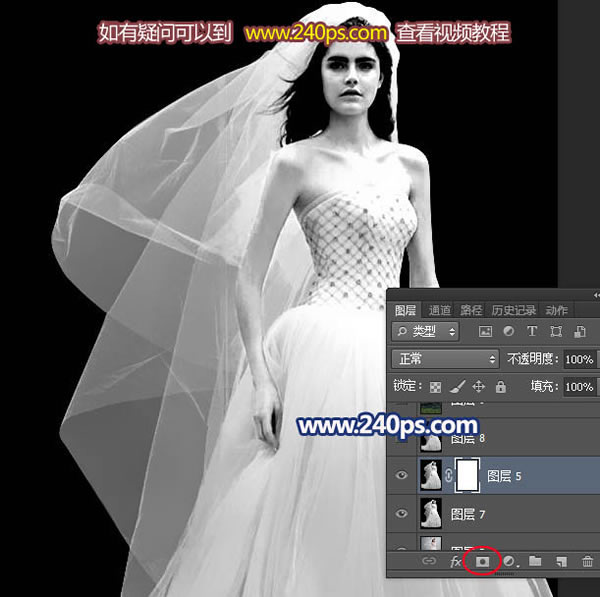600x597 pixels.
Task: Toggle lock transparent pixels icon
Action: tap(435, 387)
